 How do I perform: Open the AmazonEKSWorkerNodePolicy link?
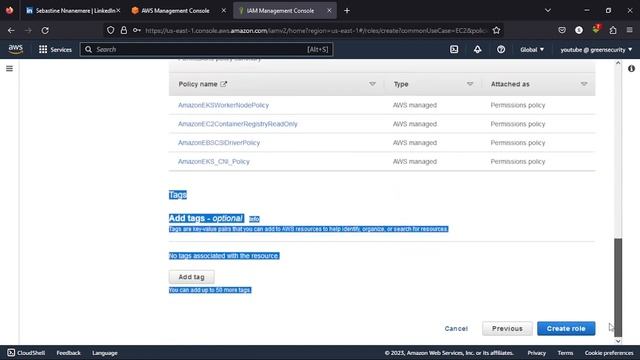tap(223, 105)
